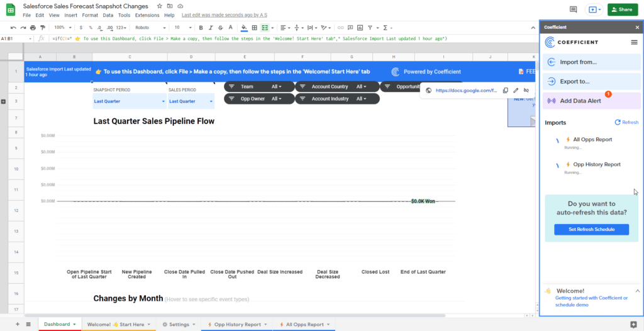Open the borders tool
644x331 pixels.
click(x=254, y=28)
